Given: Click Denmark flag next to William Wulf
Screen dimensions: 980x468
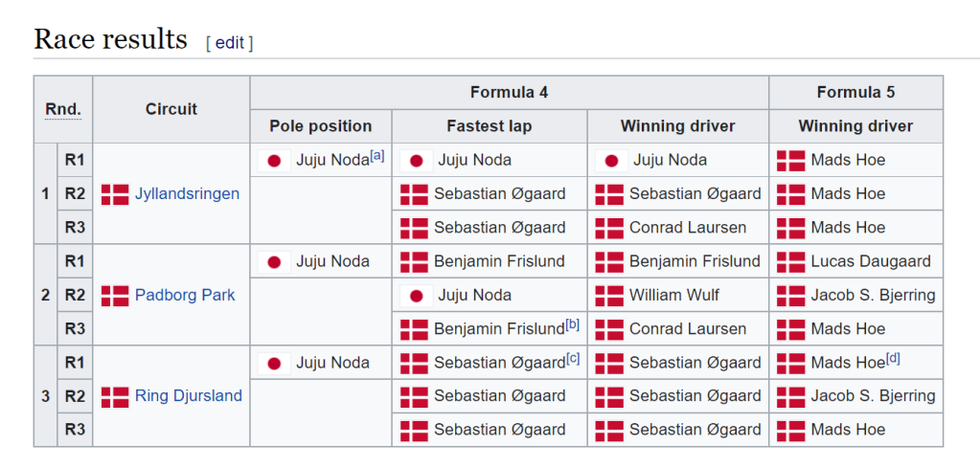Looking at the screenshot, I should 609,296.
